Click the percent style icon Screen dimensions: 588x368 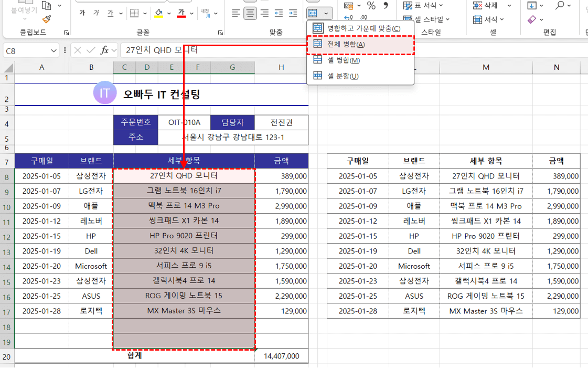click(371, 6)
